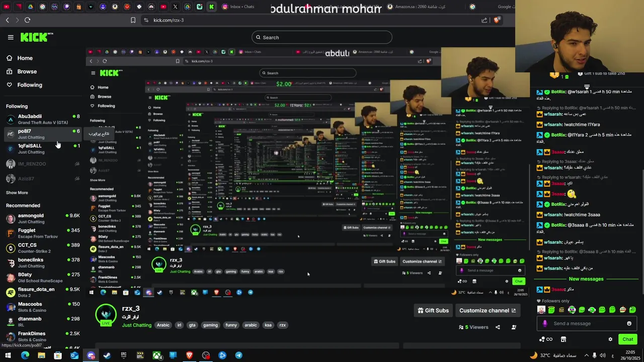The width and height of the screenshot is (644, 362).
Task: Pick the first emote in the chat row
Action: coord(541,310)
